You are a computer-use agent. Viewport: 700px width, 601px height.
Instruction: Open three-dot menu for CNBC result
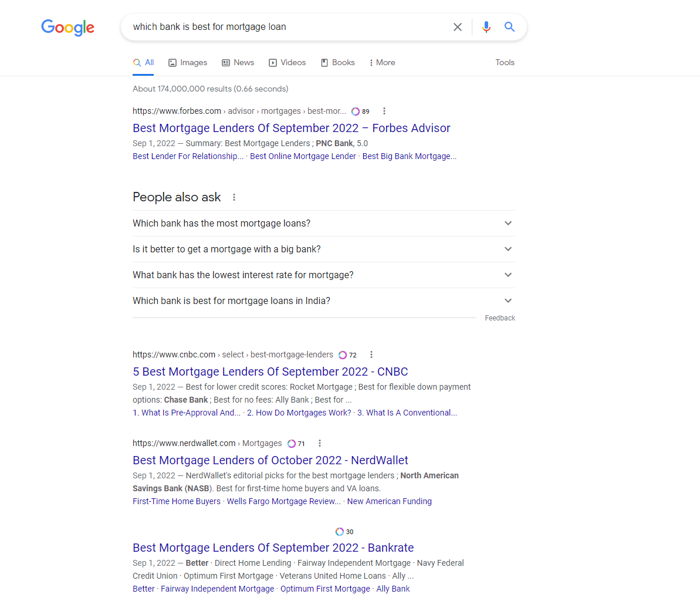371,354
